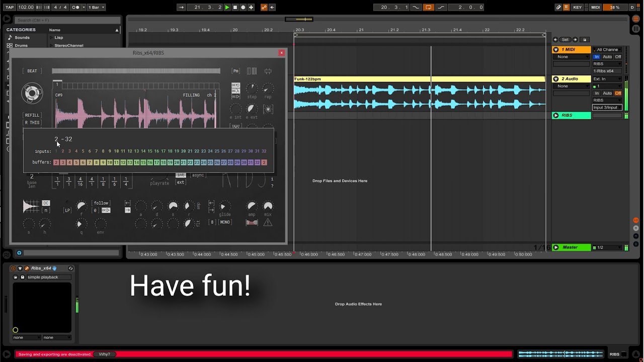Toggle the MONO switch in Ribs
This screenshot has width=644, height=362.
[224, 222]
